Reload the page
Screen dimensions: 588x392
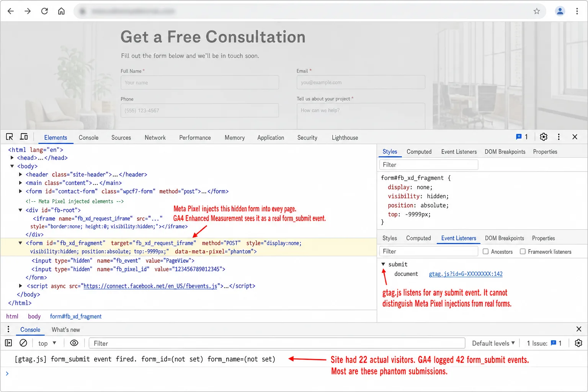point(44,11)
